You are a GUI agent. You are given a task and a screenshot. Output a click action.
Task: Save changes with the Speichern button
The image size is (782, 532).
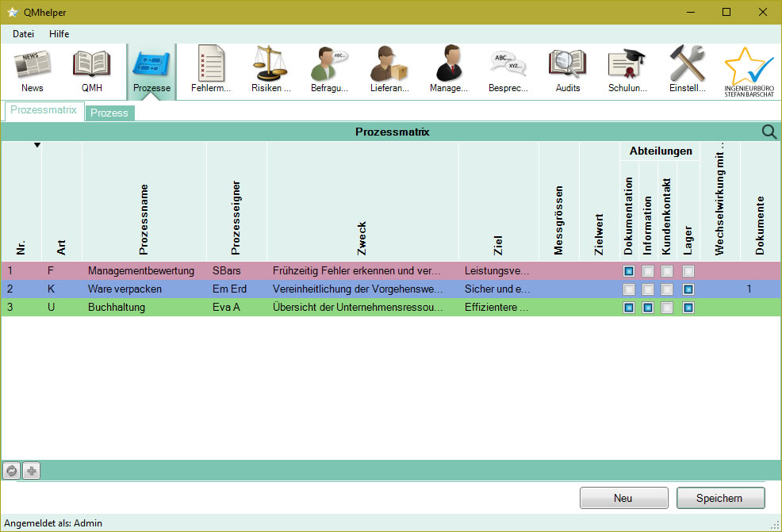720,497
